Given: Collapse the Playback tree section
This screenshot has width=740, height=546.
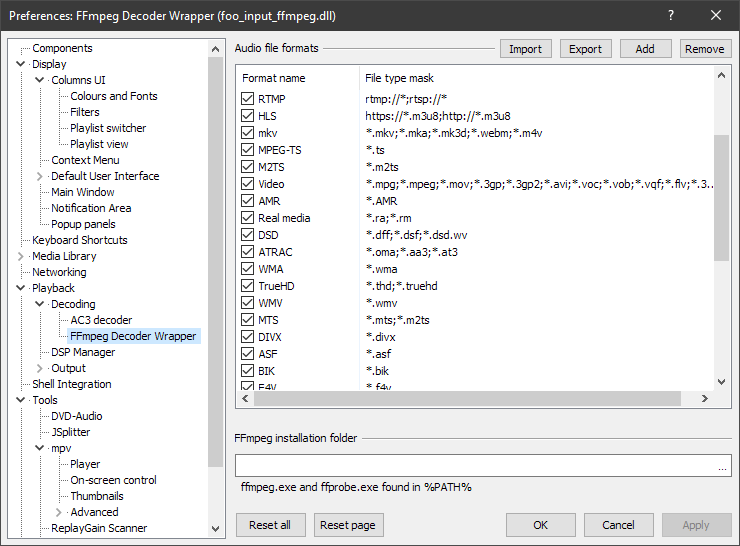Looking at the screenshot, I should (21, 288).
